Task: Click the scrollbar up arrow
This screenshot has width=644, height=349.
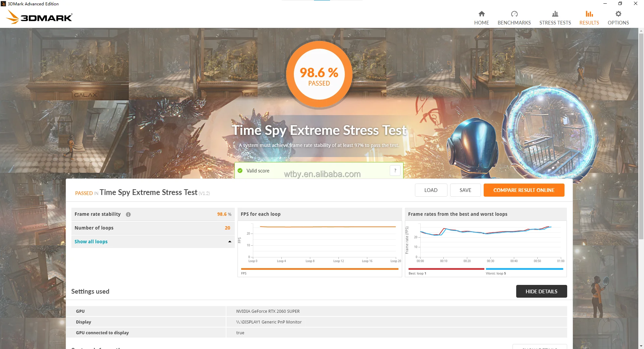Action: (x=641, y=31)
